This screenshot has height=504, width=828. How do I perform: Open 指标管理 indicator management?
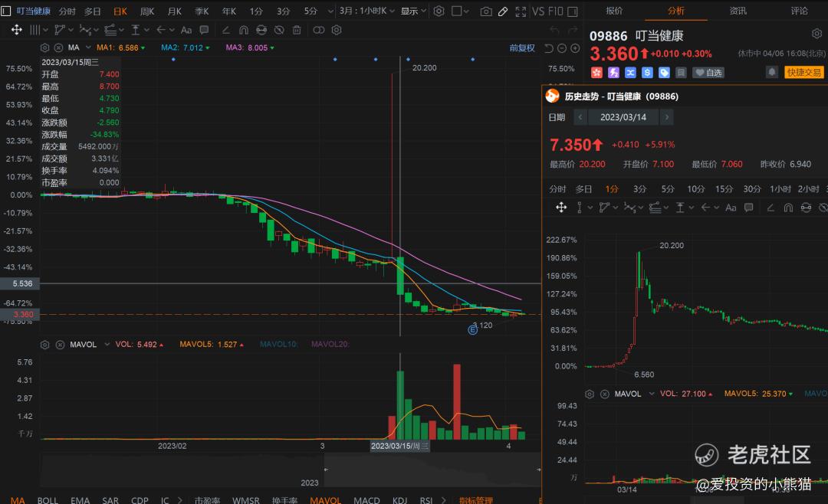point(476,499)
